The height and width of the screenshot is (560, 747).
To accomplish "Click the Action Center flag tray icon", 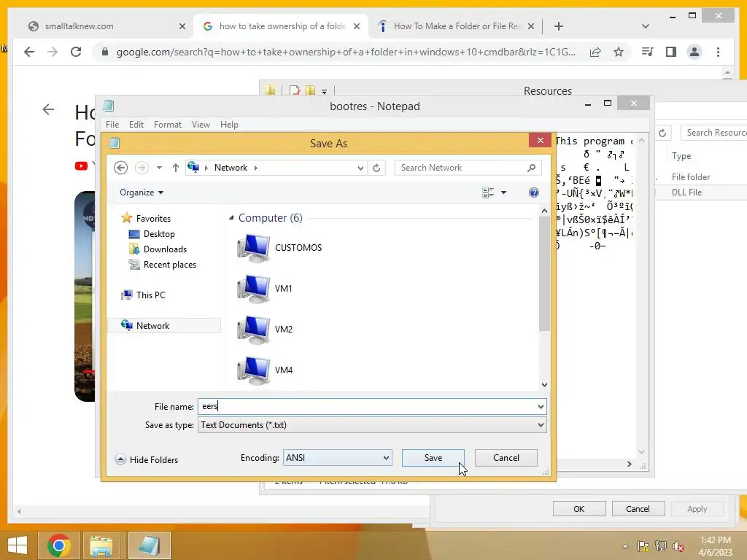I will [x=643, y=547].
